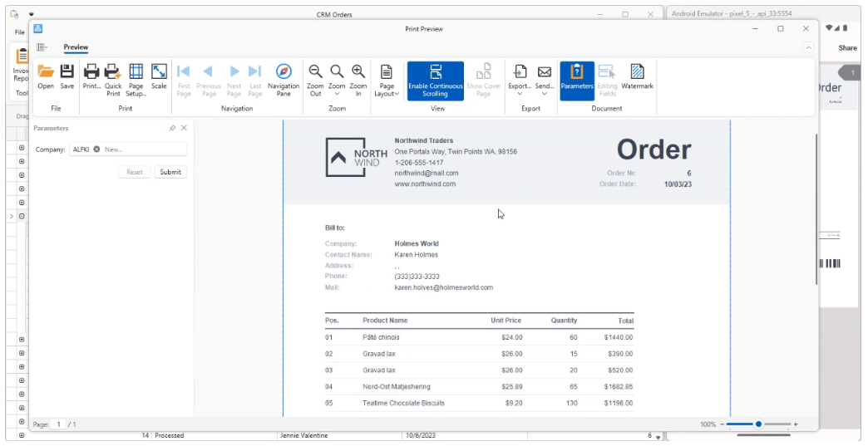
Task: Click the northwind@mail.com text
Action: (x=427, y=173)
